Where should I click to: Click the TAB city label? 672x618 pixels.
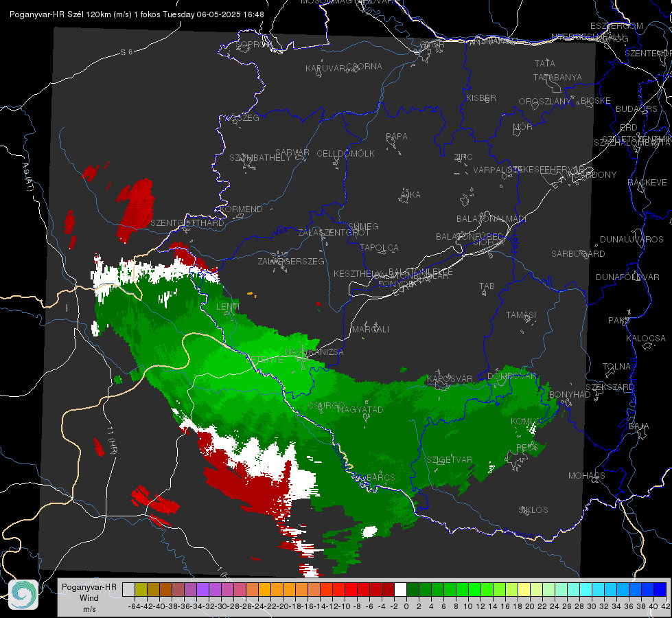487,286
